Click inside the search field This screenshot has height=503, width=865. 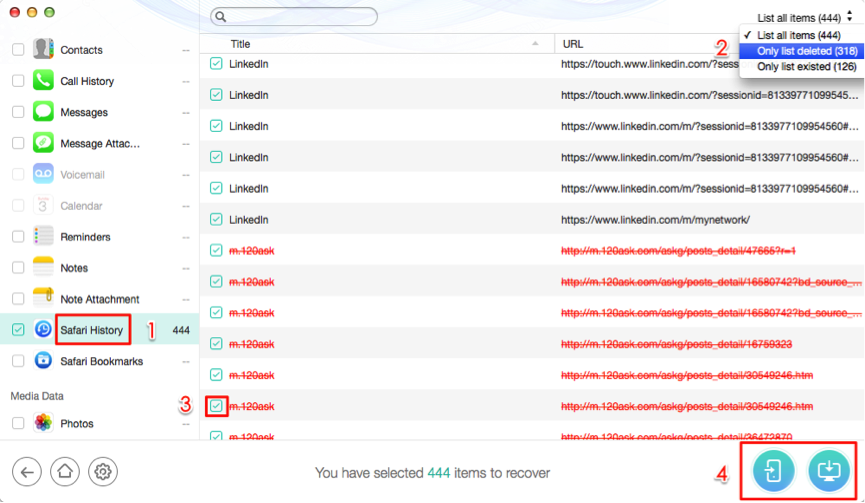tap(294, 17)
